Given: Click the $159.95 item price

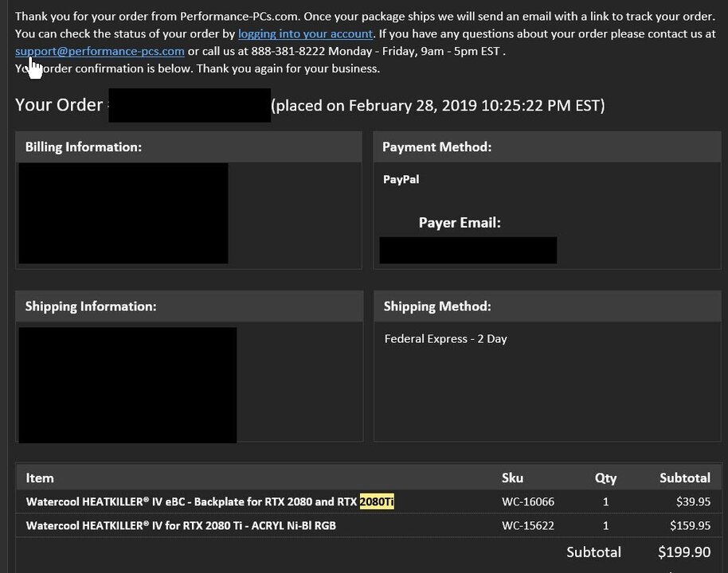Looking at the screenshot, I should 689,526.
